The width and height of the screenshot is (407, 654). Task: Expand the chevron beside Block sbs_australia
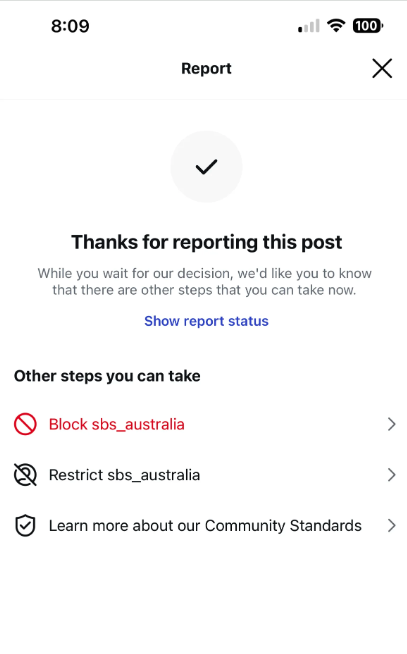point(391,424)
